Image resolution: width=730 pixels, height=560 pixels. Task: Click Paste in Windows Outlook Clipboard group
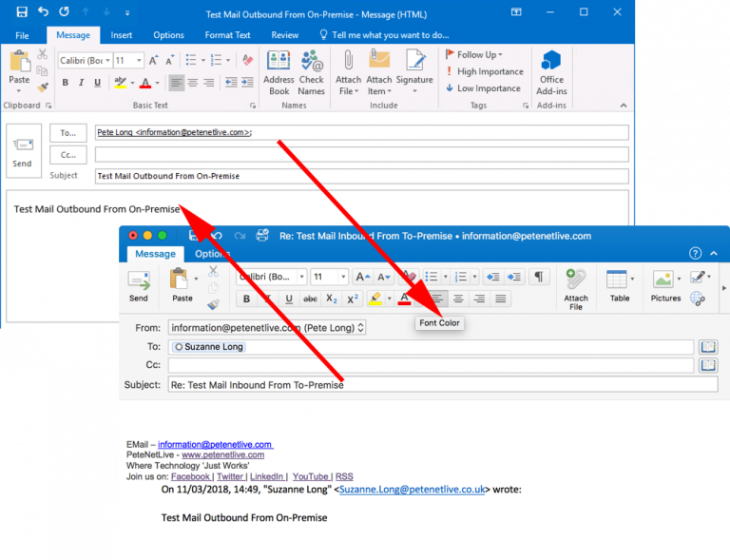(20, 71)
